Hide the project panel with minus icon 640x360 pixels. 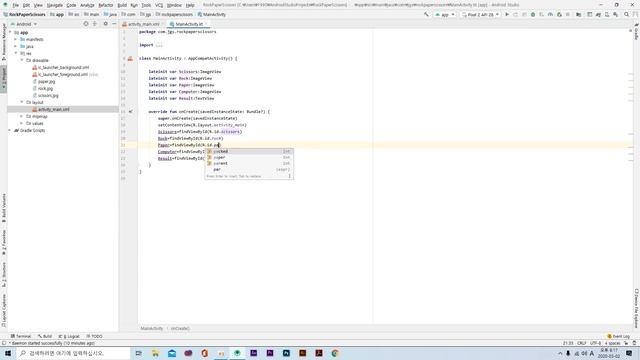point(114,24)
